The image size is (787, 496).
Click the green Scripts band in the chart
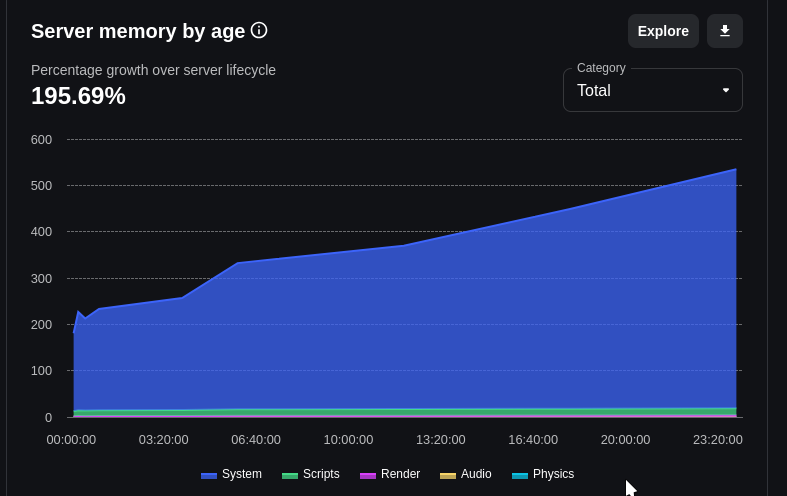tap(405, 412)
